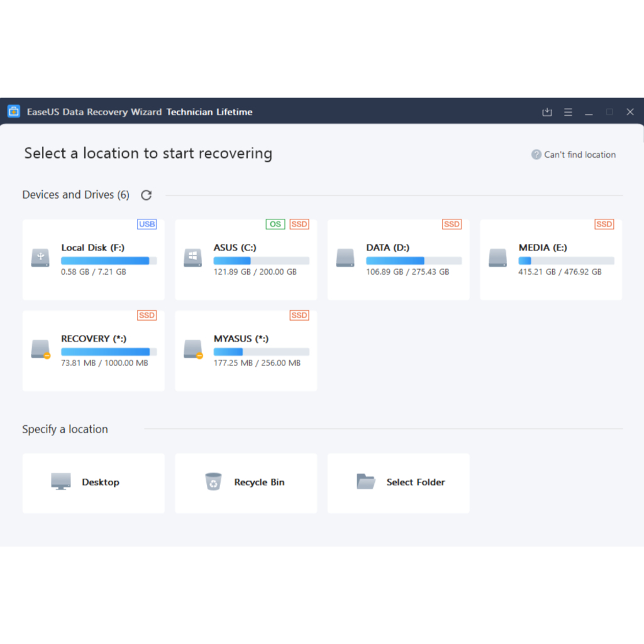Choose Desktop as recovery location

pos(94,483)
